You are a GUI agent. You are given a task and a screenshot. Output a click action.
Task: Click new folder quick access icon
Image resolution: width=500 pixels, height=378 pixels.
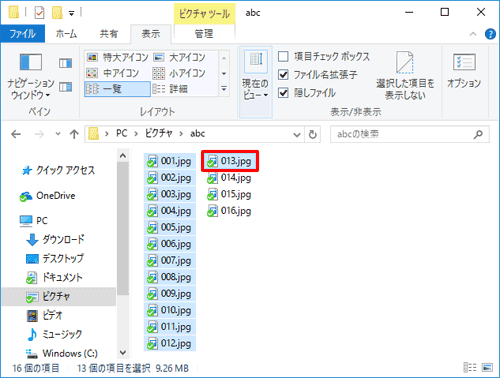[x=57, y=13]
